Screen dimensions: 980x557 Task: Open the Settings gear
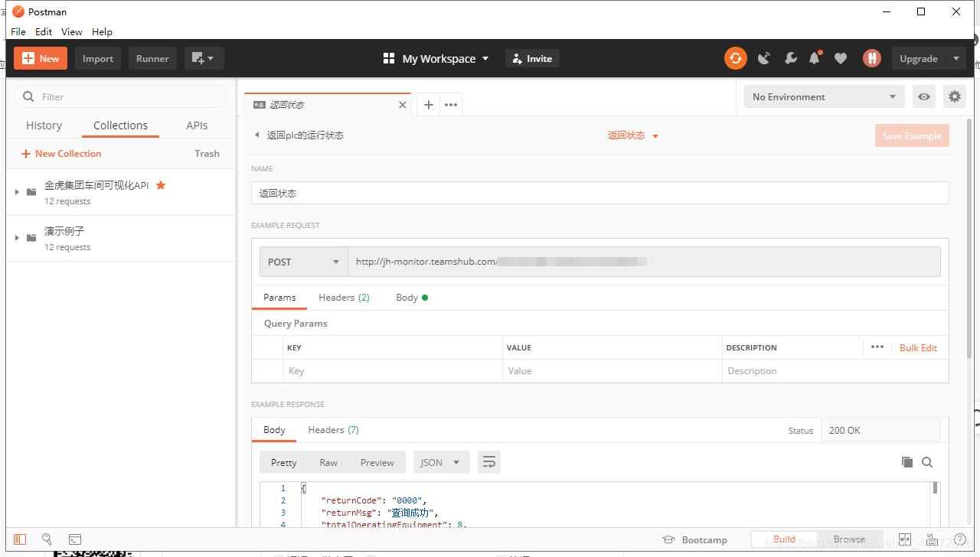click(954, 96)
